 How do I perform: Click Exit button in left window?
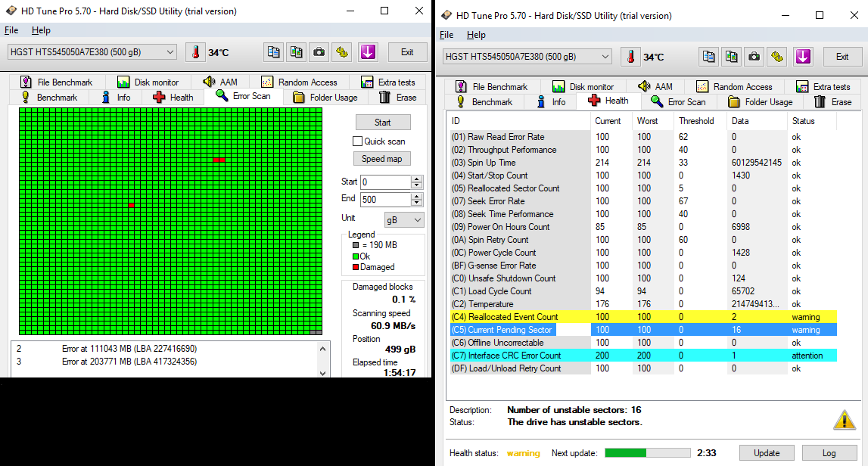click(x=407, y=52)
